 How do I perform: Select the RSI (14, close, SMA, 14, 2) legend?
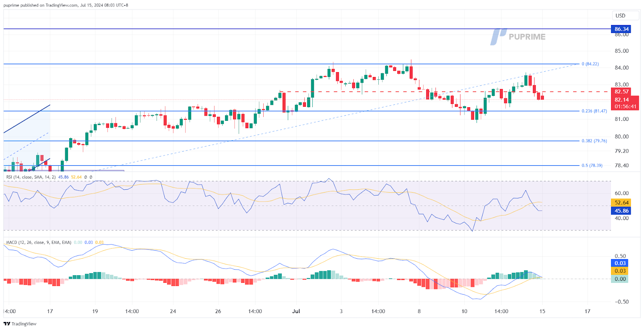pyautogui.click(x=31, y=177)
